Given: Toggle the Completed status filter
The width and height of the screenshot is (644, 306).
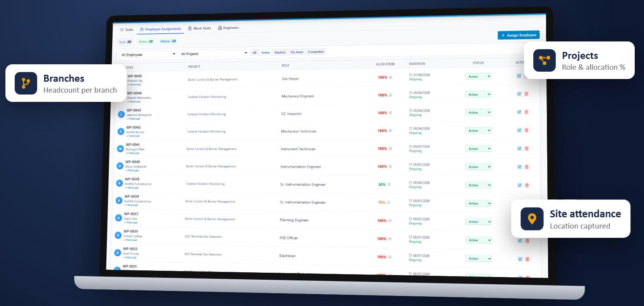Looking at the screenshot, I should 316,52.
